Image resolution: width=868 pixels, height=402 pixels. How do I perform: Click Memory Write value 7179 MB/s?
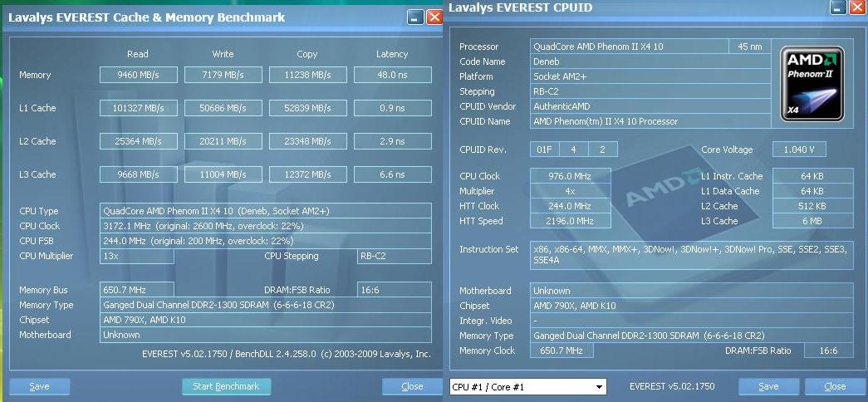click(223, 76)
